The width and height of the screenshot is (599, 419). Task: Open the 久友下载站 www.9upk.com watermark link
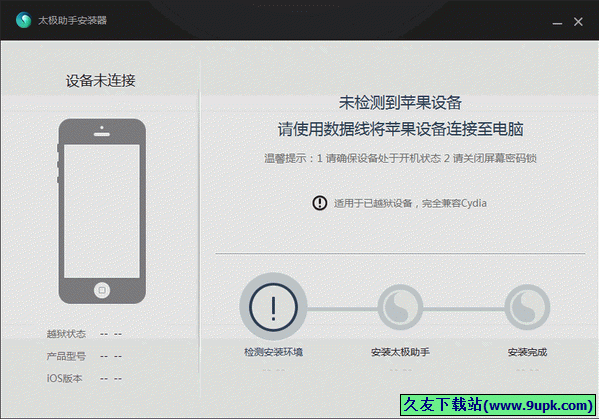(x=498, y=405)
